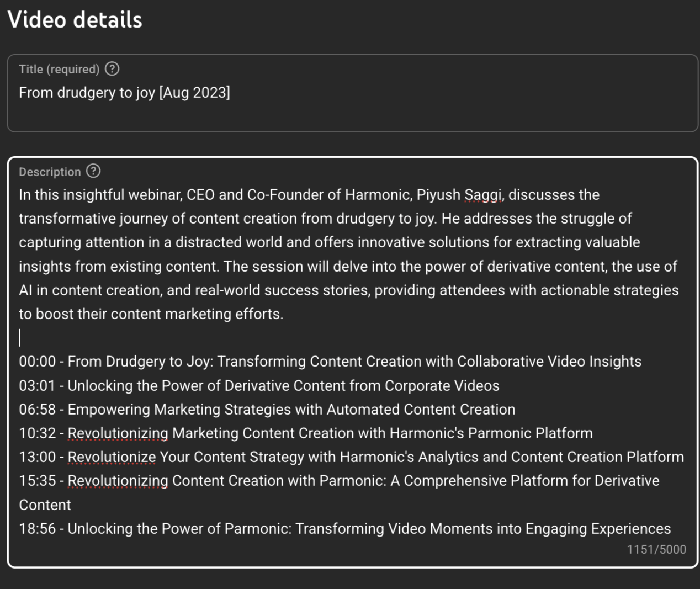
Task: Click the help icon next to Title
Action: click(x=112, y=69)
